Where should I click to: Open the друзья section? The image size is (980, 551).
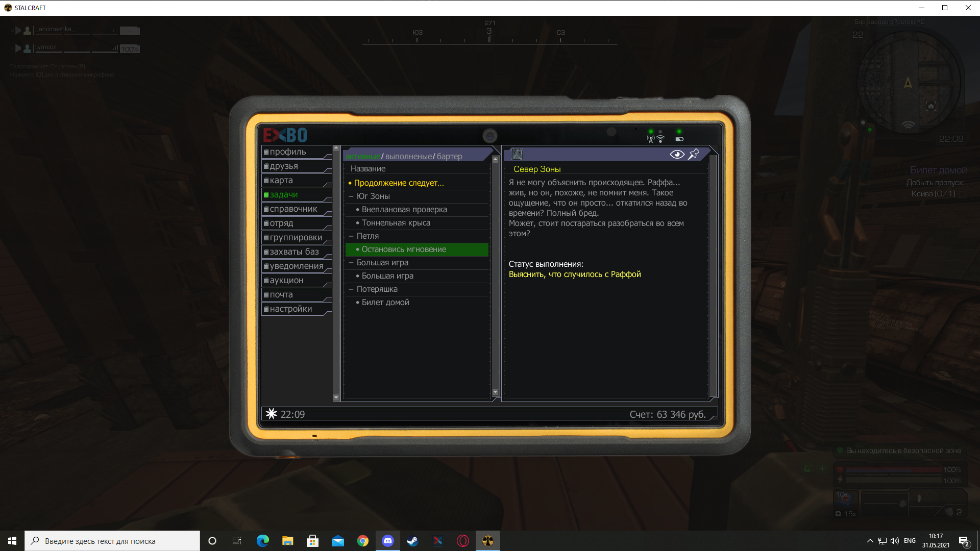tap(297, 166)
